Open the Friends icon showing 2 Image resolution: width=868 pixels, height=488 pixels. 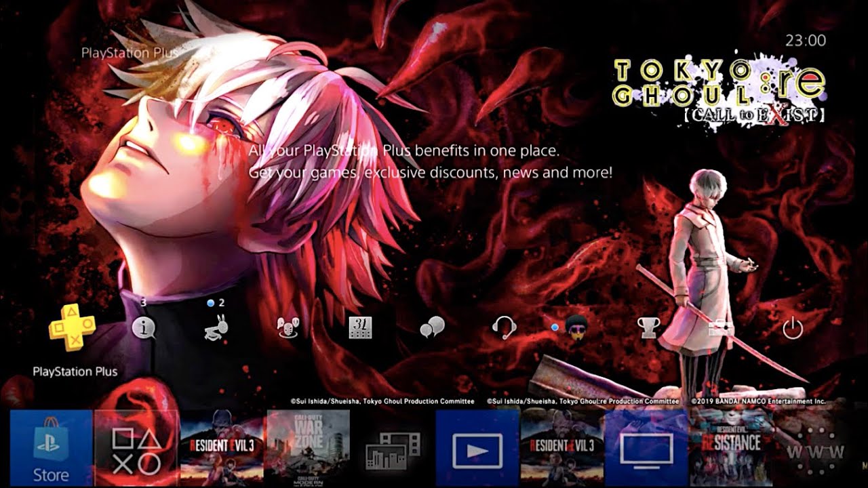click(x=217, y=328)
